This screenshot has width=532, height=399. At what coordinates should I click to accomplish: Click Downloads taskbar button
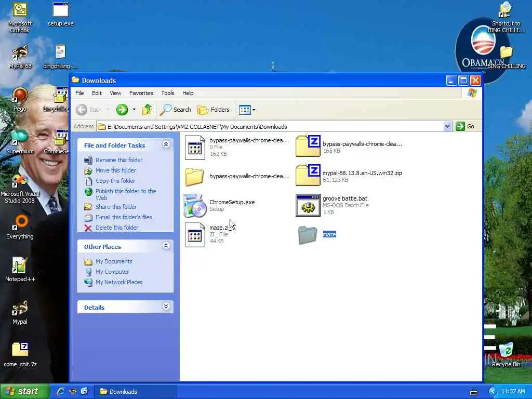pyautogui.click(x=136, y=392)
